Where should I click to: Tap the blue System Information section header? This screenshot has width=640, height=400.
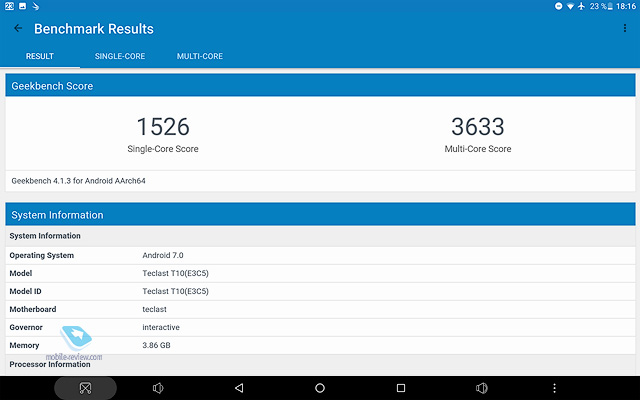coord(320,214)
